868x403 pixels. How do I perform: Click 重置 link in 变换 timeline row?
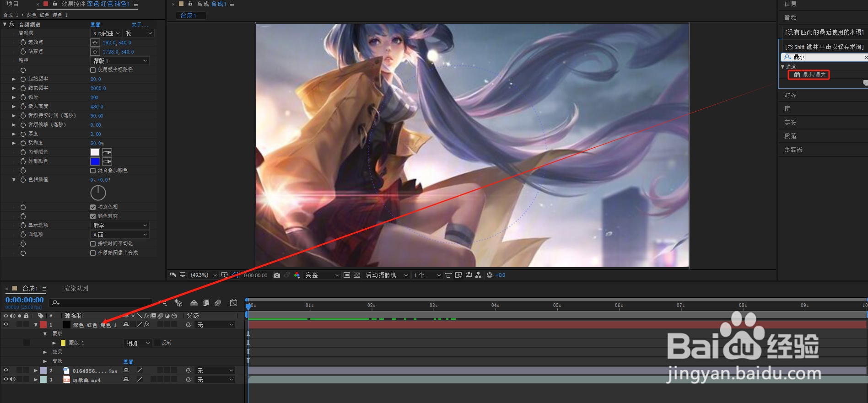click(128, 361)
